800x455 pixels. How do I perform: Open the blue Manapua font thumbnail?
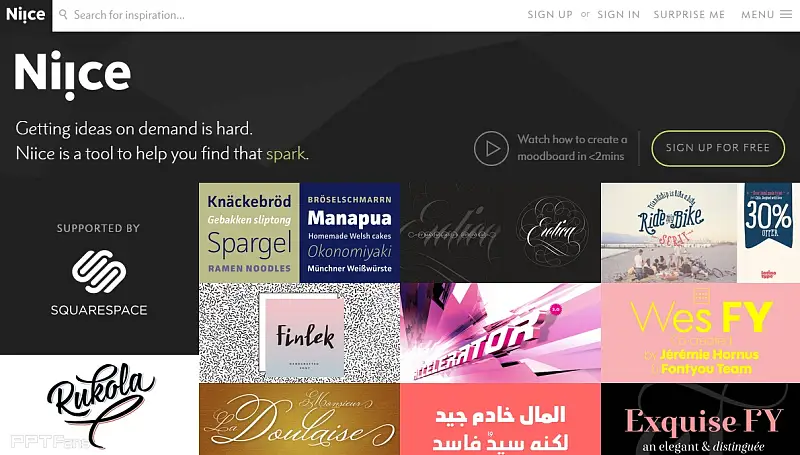[x=350, y=233]
